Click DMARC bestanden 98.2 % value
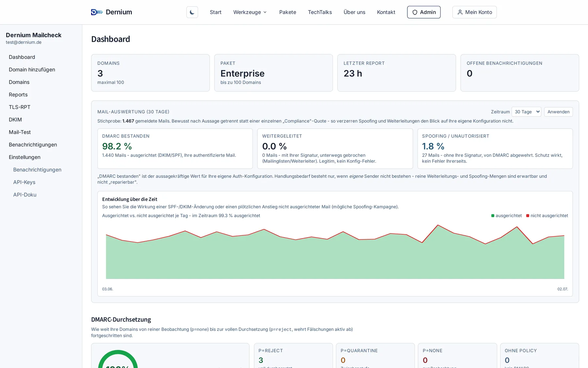Screen dimensions: 588x368 (117, 146)
